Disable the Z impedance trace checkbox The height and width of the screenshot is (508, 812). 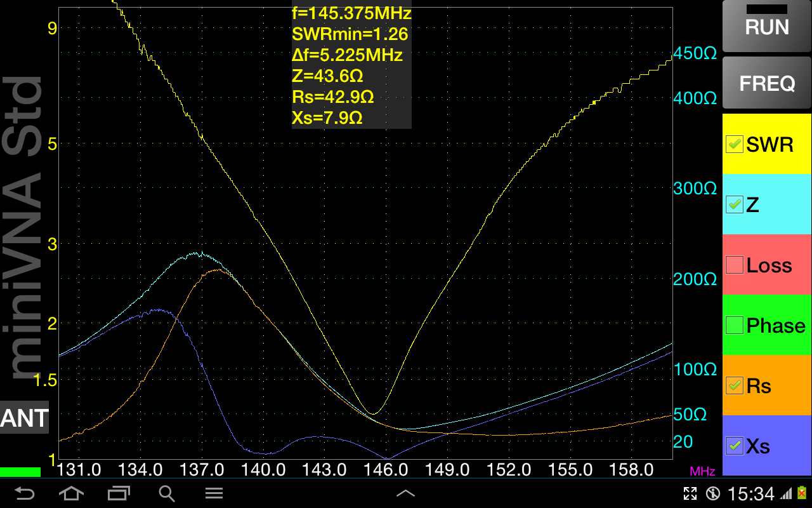[x=735, y=204]
